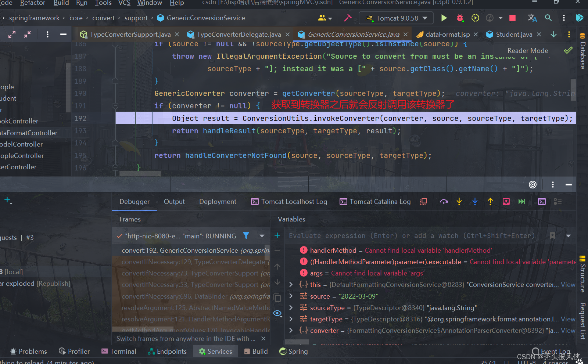The image size is (588, 364).
Task: Open the VCS menu
Action: pyautogui.click(x=124, y=3)
